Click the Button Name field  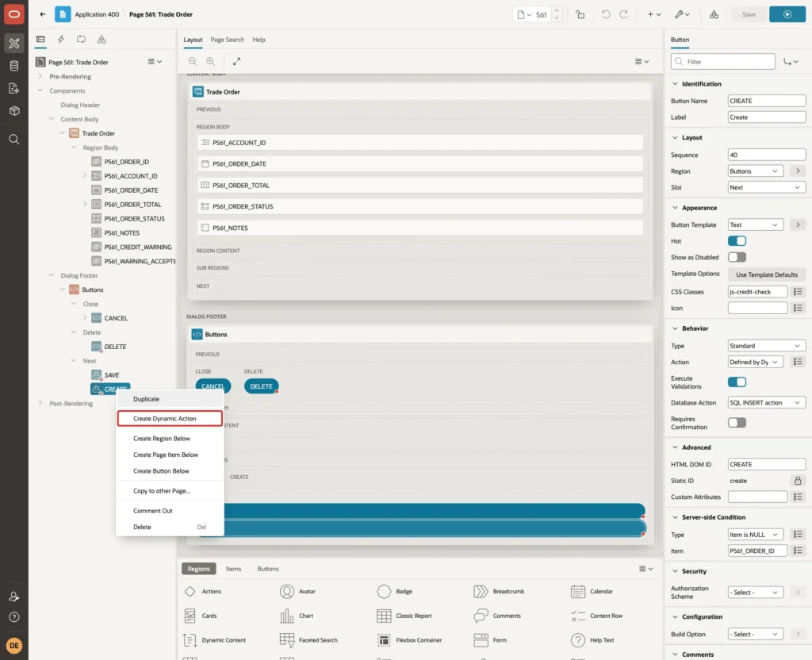767,101
